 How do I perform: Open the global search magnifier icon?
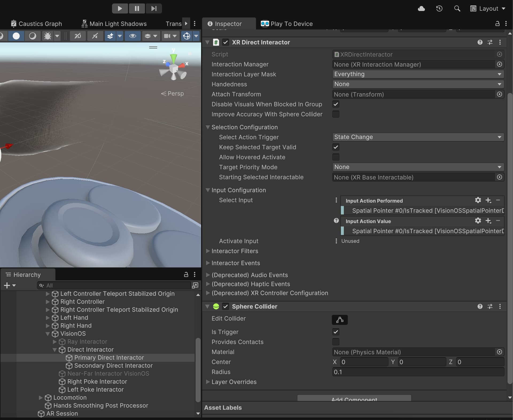[457, 8]
